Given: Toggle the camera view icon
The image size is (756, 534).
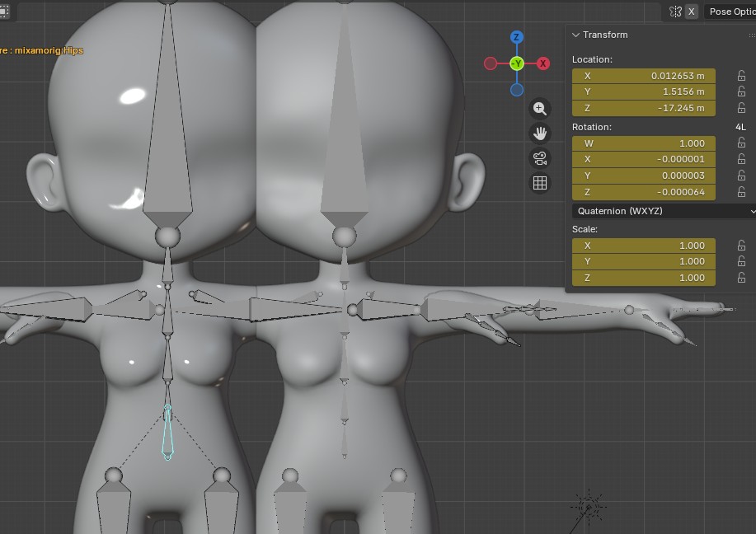Looking at the screenshot, I should tap(540, 158).
